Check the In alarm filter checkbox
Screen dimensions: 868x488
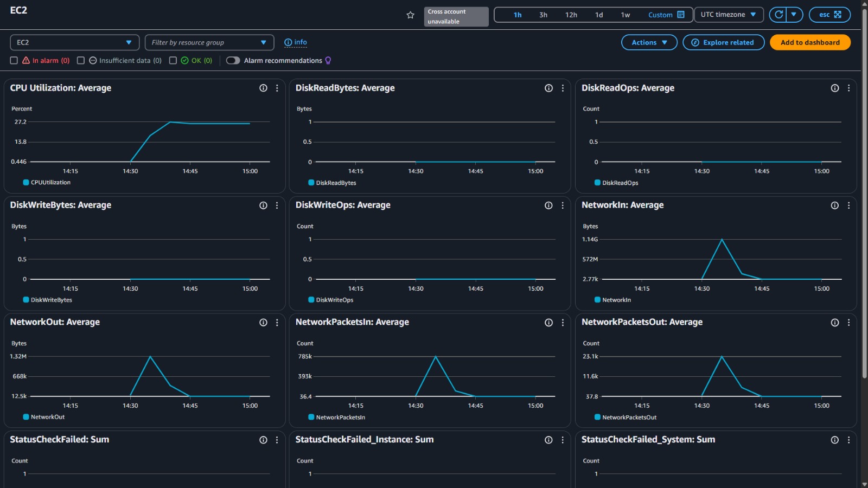click(x=14, y=61)
